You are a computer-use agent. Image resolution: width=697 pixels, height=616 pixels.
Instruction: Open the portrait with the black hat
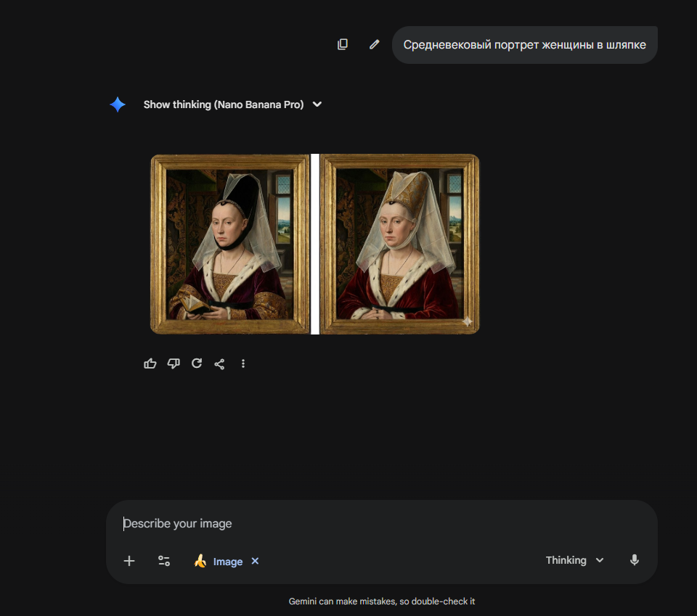[x=230, y=244]
